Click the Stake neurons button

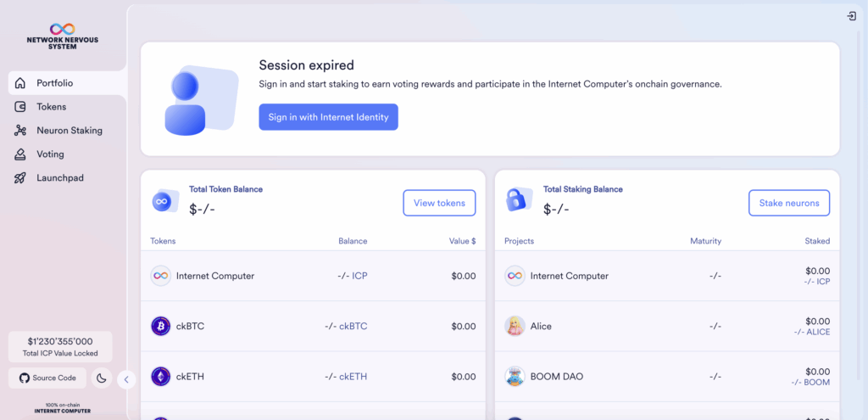789,203
